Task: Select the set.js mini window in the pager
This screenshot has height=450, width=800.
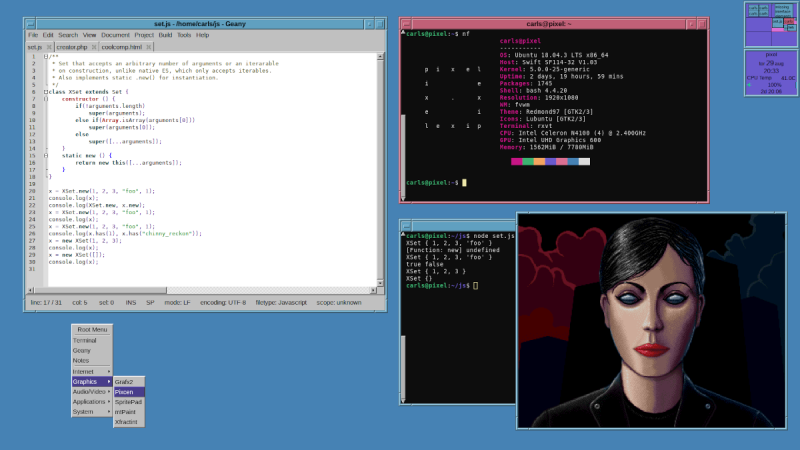Action: pyautogui.click(x=777, y=22)
